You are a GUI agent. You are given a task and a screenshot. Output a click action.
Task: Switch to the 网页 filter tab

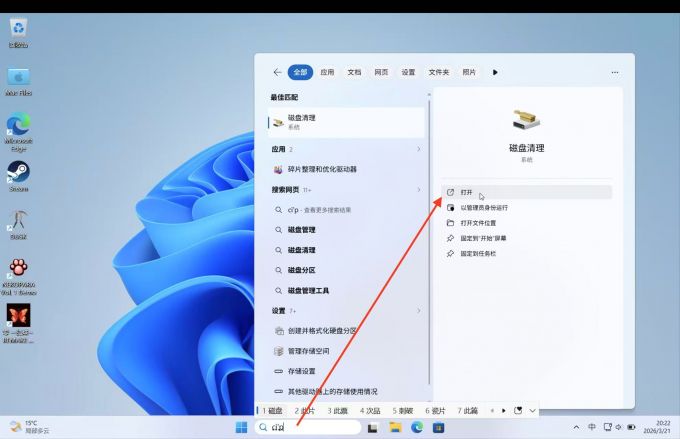tap(381, 72)
